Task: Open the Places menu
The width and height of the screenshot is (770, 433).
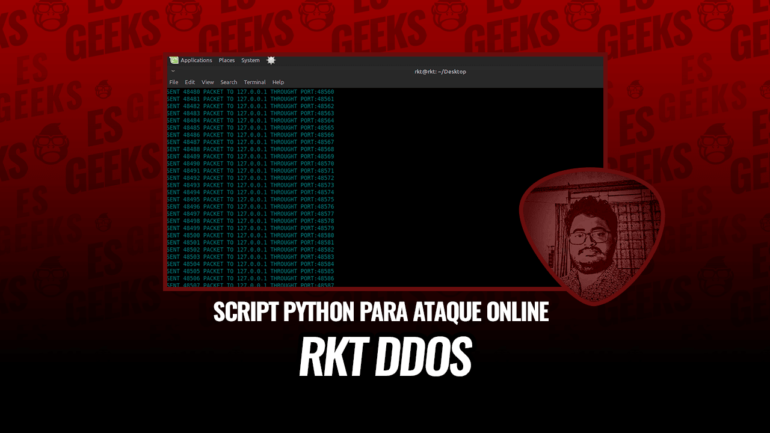Action: 227,60
